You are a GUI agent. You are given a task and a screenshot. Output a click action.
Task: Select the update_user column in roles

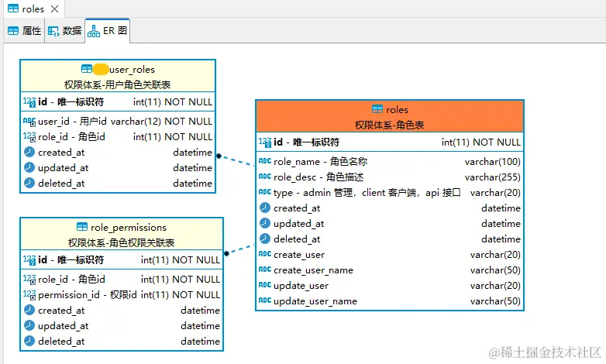[x=390, y=286]
